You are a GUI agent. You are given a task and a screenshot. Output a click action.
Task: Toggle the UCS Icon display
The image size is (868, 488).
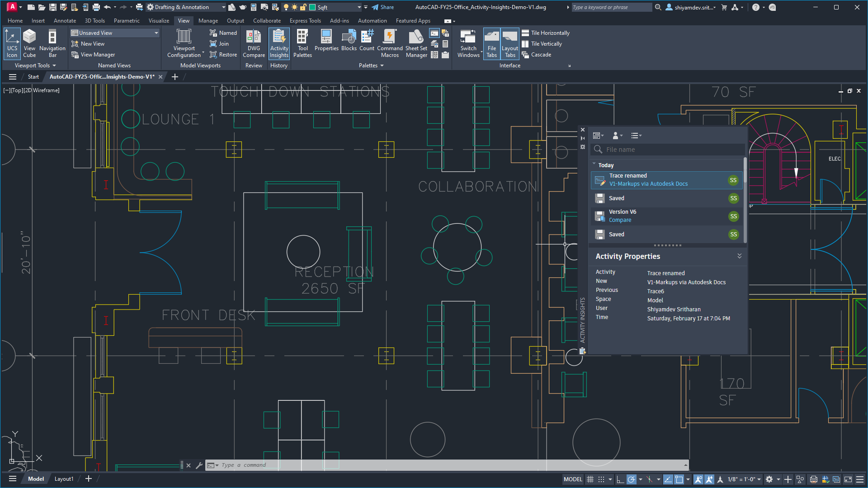click(x=12, y=43)
